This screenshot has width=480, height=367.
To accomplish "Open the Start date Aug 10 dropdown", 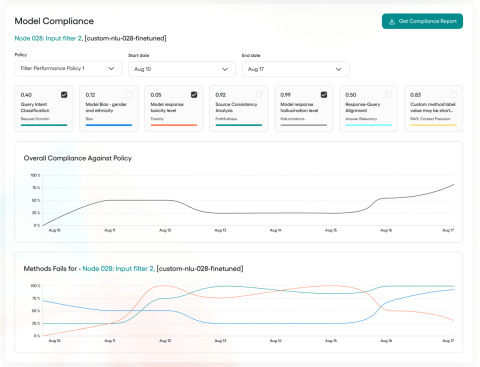I will (x=182, y=69).
